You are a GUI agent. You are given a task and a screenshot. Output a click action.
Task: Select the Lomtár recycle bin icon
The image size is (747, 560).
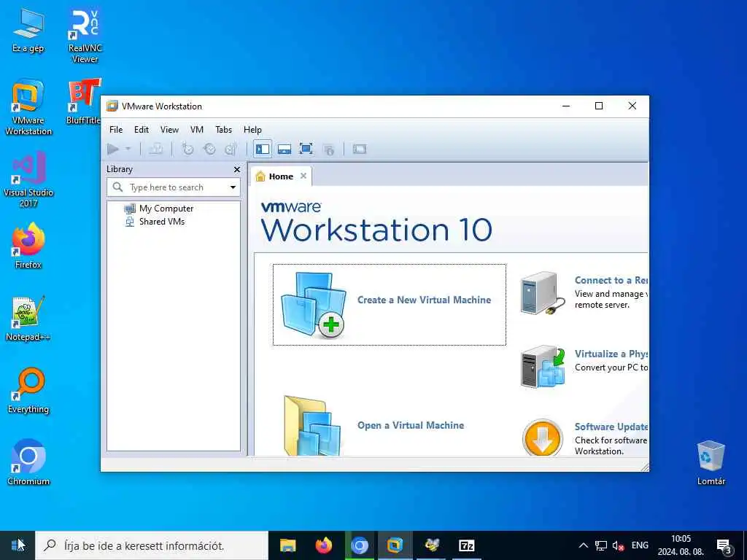(x=711, y=463)
